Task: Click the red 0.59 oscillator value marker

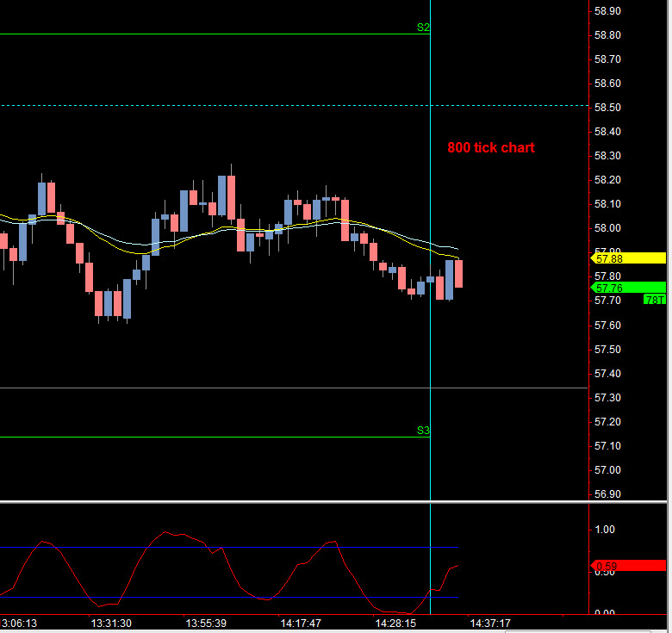Action: coord(628,566)
